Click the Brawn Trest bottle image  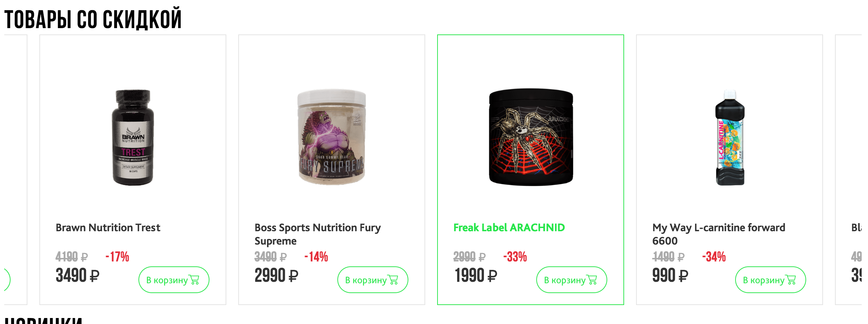(x=133, y=137)
